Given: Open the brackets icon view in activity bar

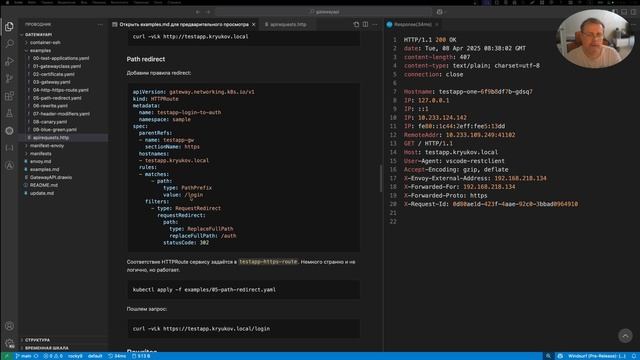Looking at the screenshot, I should pos(9,148).
